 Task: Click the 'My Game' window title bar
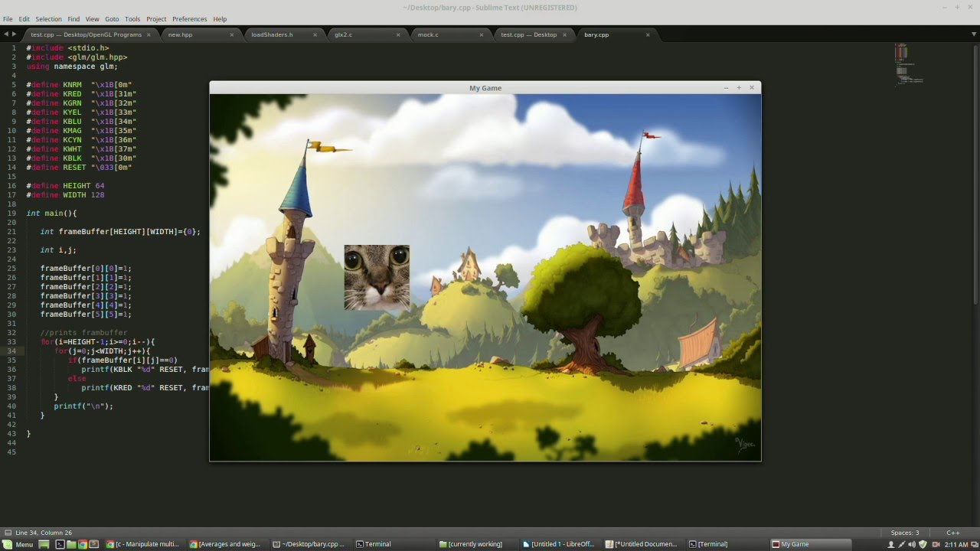point(485,88)
